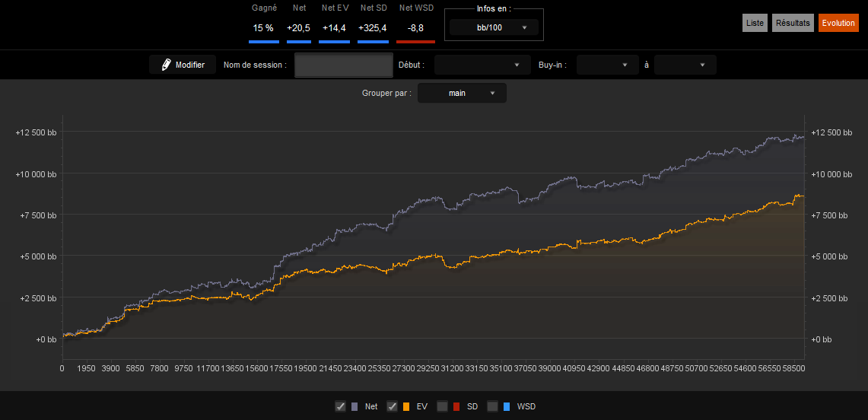Switch to the Résultats tab

(793, 24)
